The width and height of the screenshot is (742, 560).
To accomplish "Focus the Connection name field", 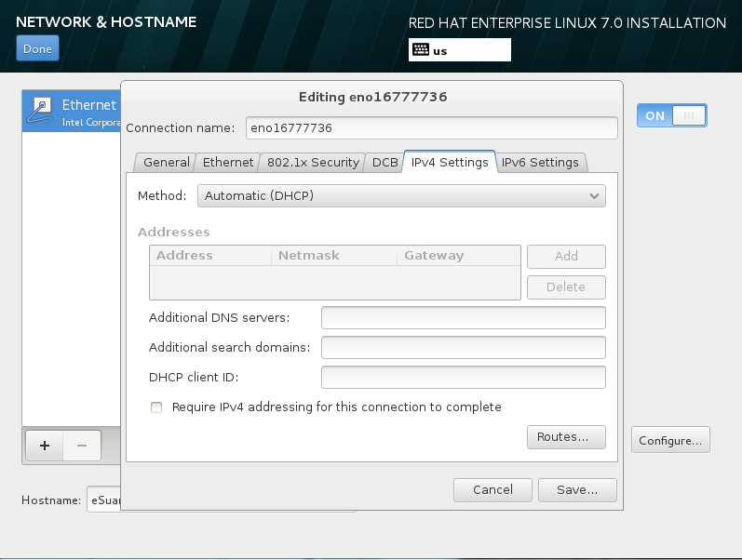I will coord(431,127).
